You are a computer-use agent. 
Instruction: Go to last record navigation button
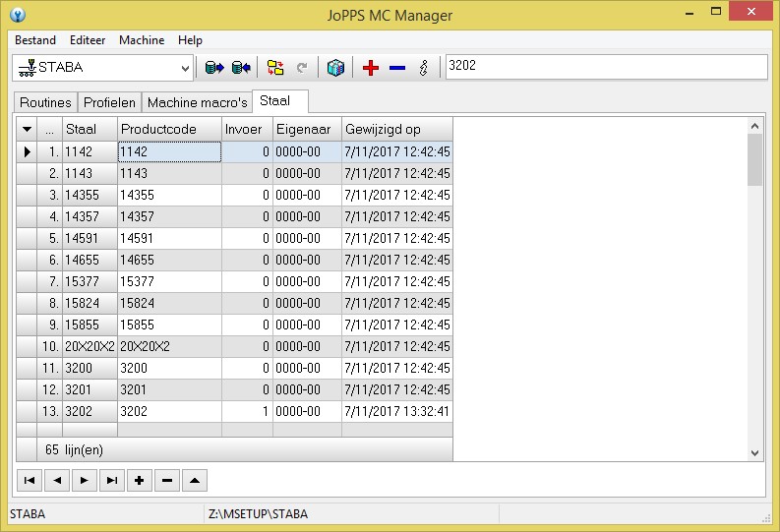click(x=112, y=480)
